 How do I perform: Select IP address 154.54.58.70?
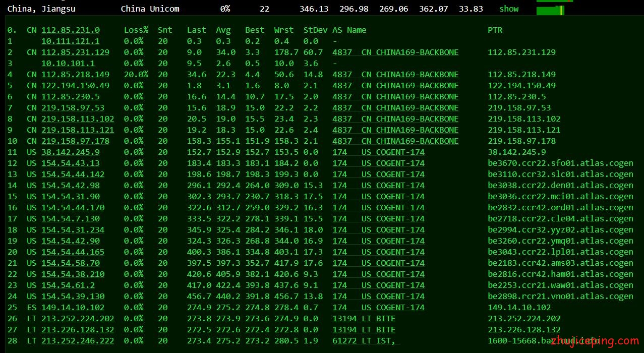click(70, 263)
